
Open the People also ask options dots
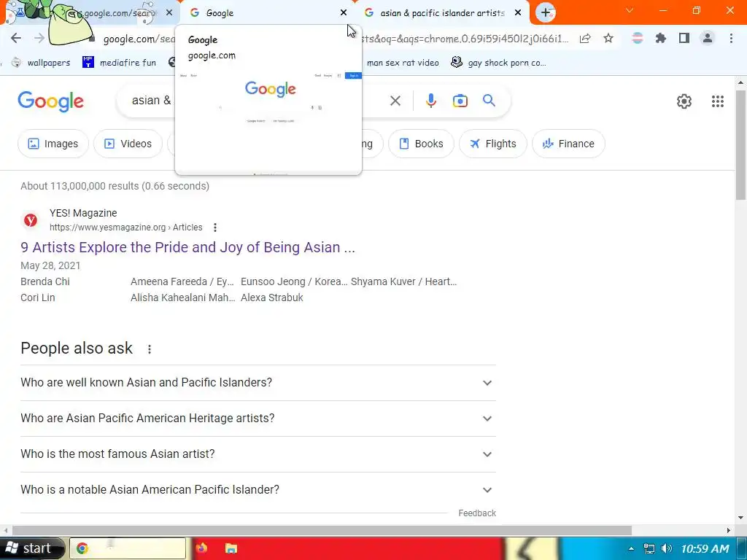(x=149, y=349)
